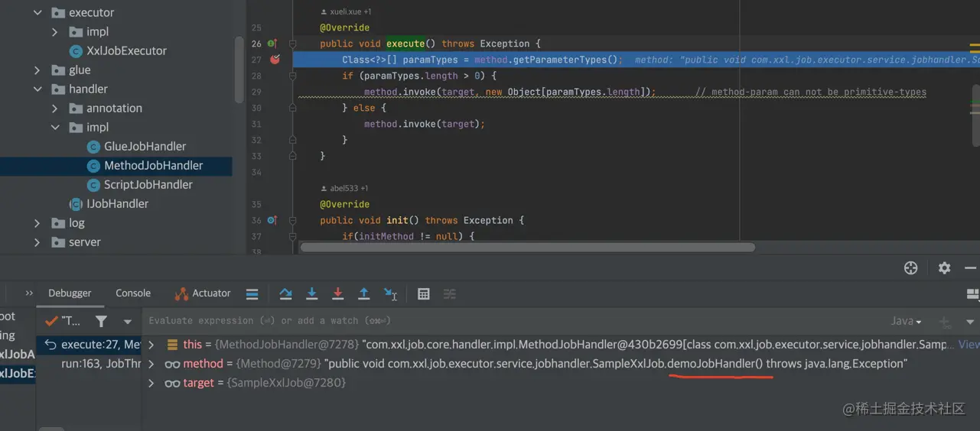Viewport: 980px width, 431px height.
Task: Click the frames filter funnel icon
Action: pos(101,321)
